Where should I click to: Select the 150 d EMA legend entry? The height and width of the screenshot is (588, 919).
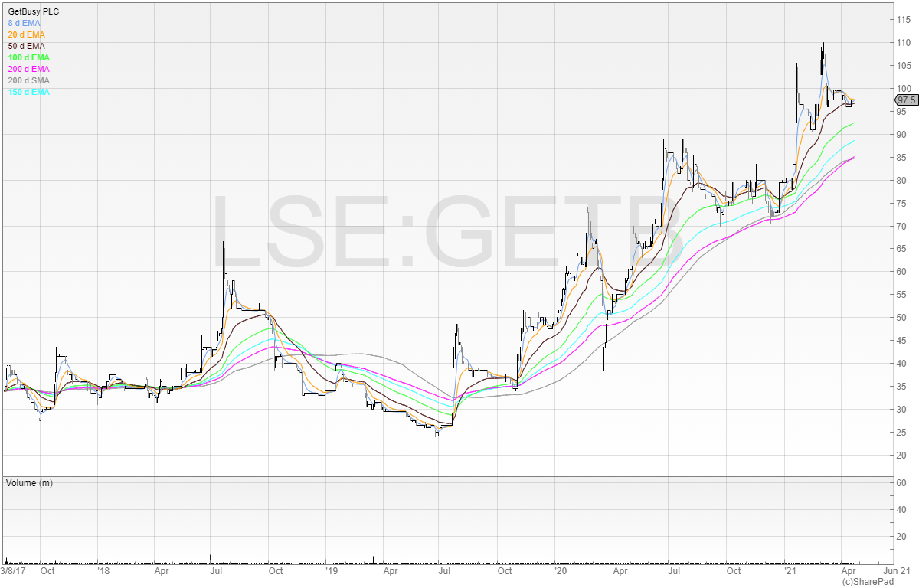click(28, 92)
